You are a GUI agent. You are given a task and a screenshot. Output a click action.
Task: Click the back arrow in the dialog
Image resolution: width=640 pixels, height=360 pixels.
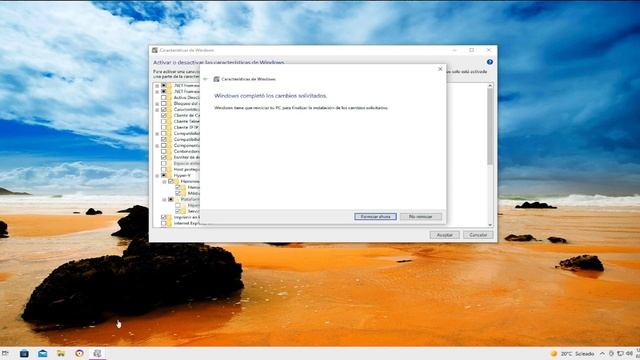point(206,79)
